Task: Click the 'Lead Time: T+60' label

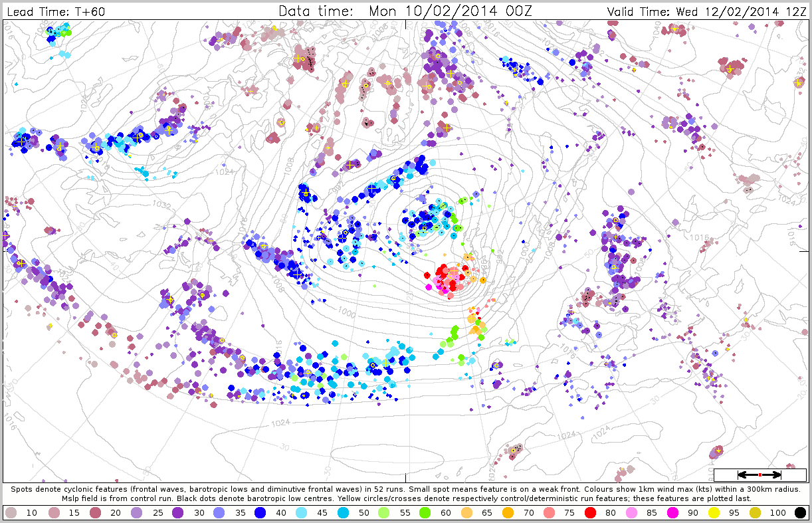Action: pos(56,12)
